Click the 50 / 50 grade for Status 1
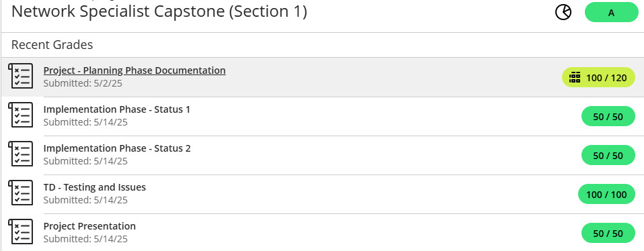 [608, 117]
